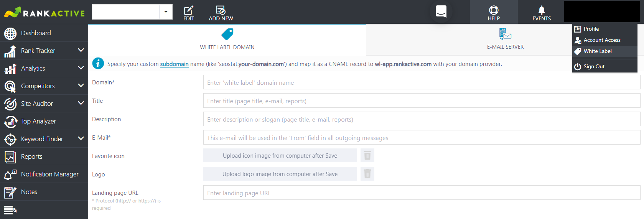Click the info icon beside subdomain instructions
The width and height of the screenshot is (644, 219).
(98, 64)
